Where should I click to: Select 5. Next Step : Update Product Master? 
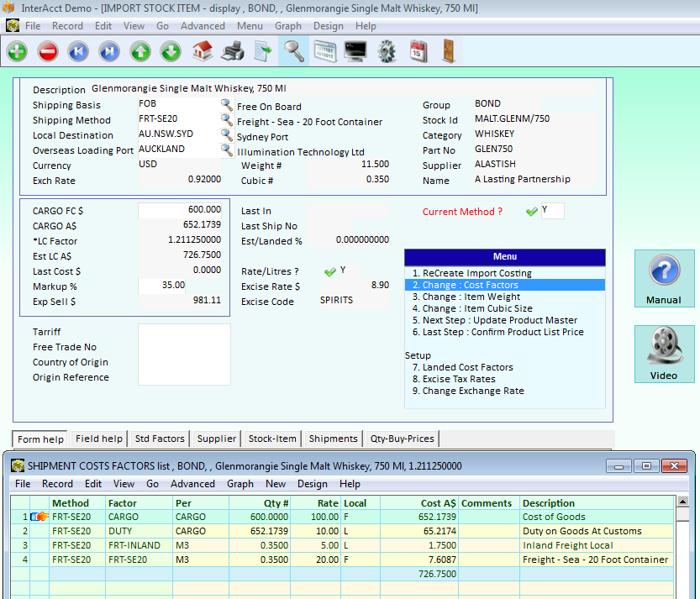tap(505, 320)
